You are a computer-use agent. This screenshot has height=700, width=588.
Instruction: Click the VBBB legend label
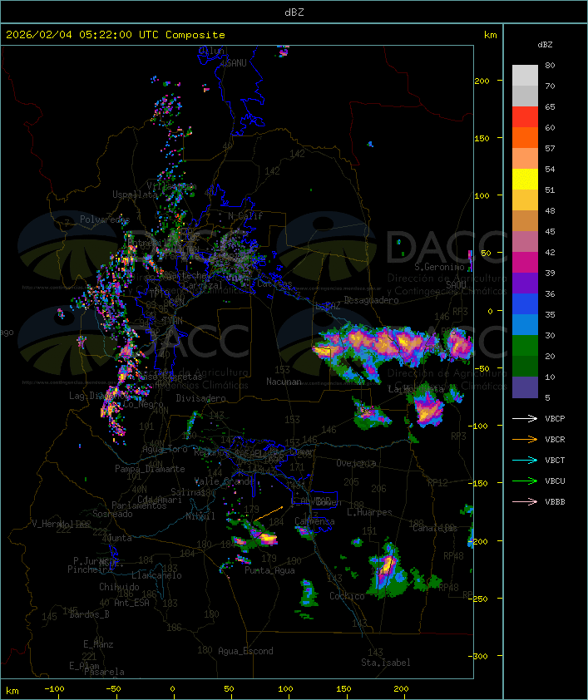[555, 502]
